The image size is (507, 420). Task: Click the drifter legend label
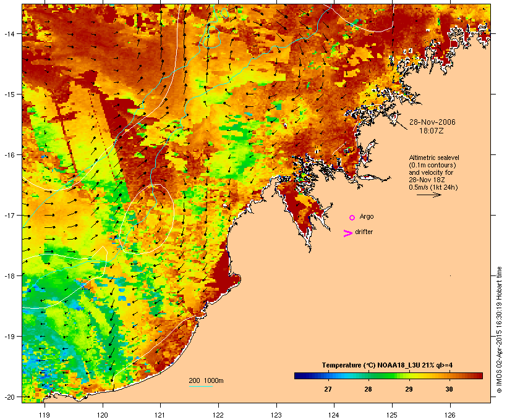pos(364,232)
